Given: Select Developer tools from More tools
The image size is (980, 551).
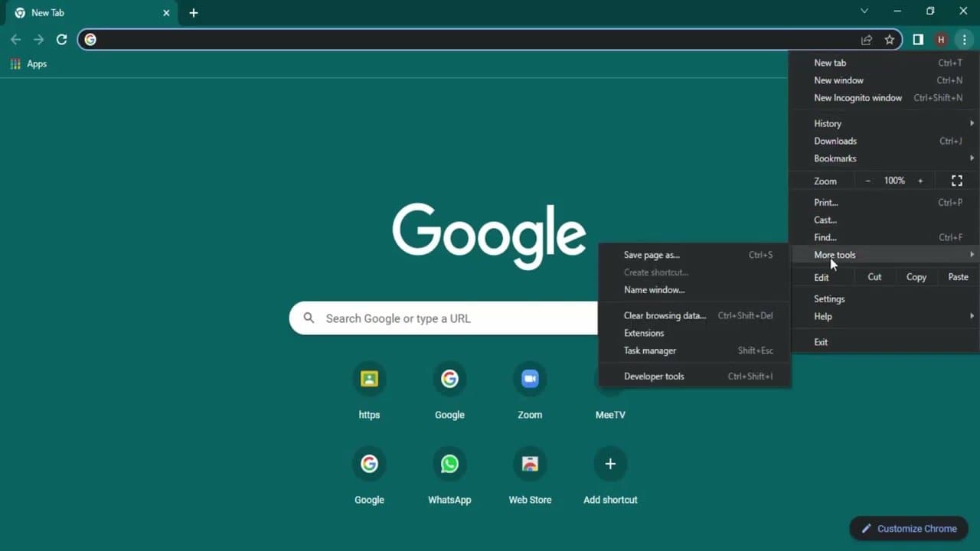Looking at the screenshot, I should (x=654, y=376).
